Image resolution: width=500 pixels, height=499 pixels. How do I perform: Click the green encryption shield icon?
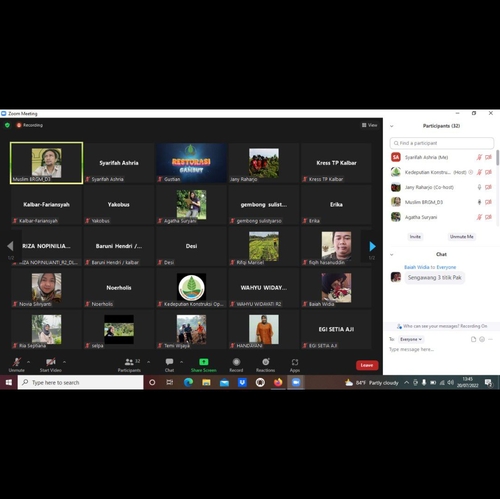7,125
